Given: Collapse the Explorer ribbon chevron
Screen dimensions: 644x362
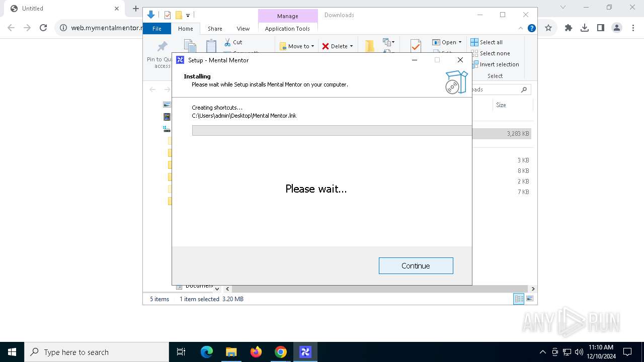Looking at the screenshot, I should point(521,28).
